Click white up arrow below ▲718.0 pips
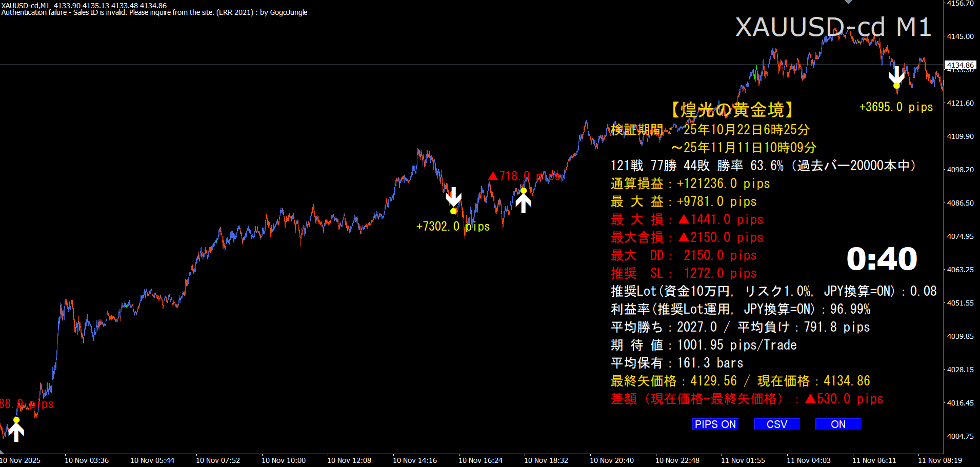 click(x=523, y=202)
